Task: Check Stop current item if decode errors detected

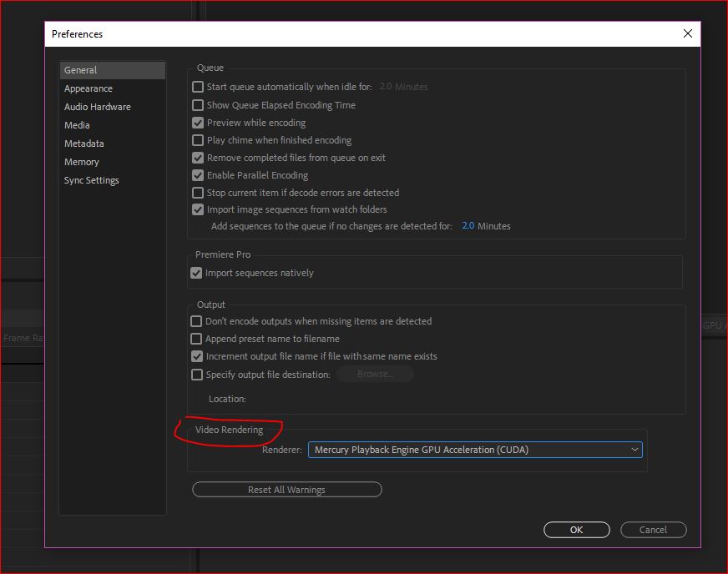Action: pyautogui.click(x=198, y=193)
